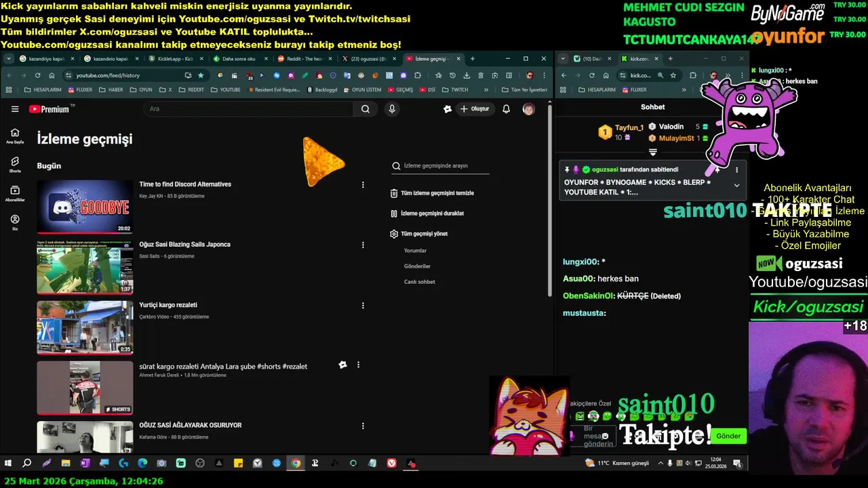Bookmark youtube.com page with star icon

coord(201,75)
